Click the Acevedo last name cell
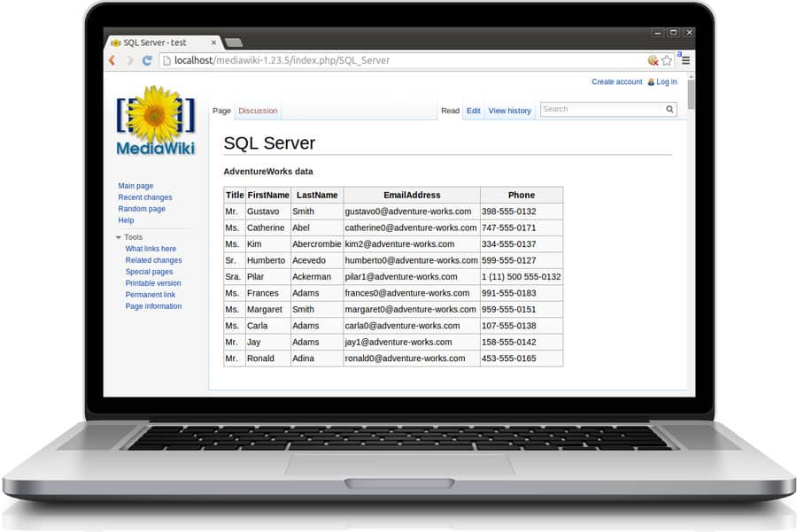 pos(317,260)
